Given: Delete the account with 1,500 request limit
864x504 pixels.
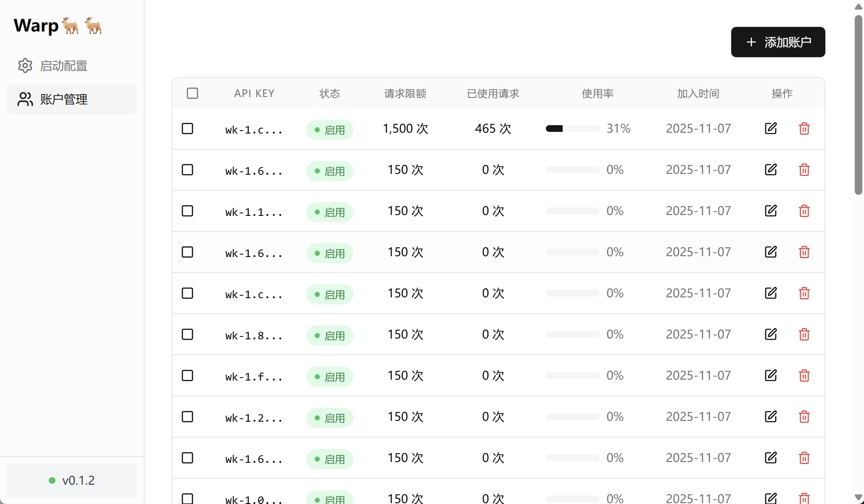Looking at the screenshot, I should tap(804, 129).
